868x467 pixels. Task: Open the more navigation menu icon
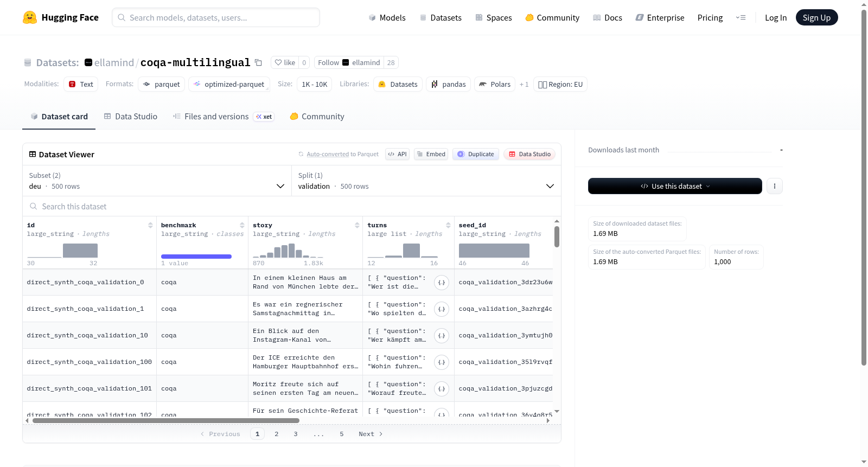(741, 17)
